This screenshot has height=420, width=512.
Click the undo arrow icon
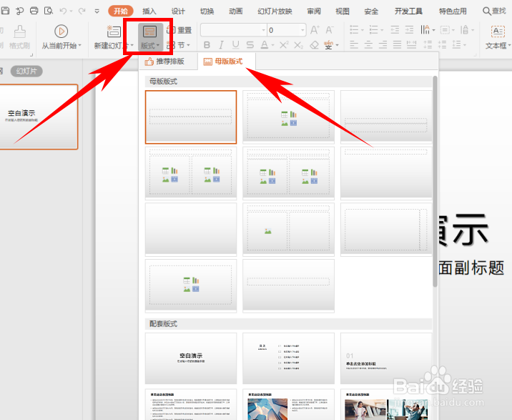[x=64, y=11]
